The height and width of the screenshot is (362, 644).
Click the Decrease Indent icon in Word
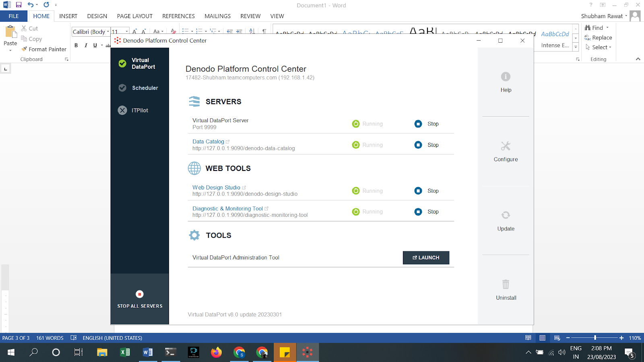[230, 31]
